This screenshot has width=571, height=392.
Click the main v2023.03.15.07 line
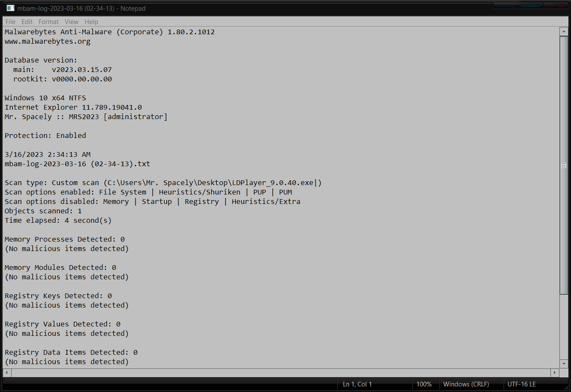pos(63,70)
